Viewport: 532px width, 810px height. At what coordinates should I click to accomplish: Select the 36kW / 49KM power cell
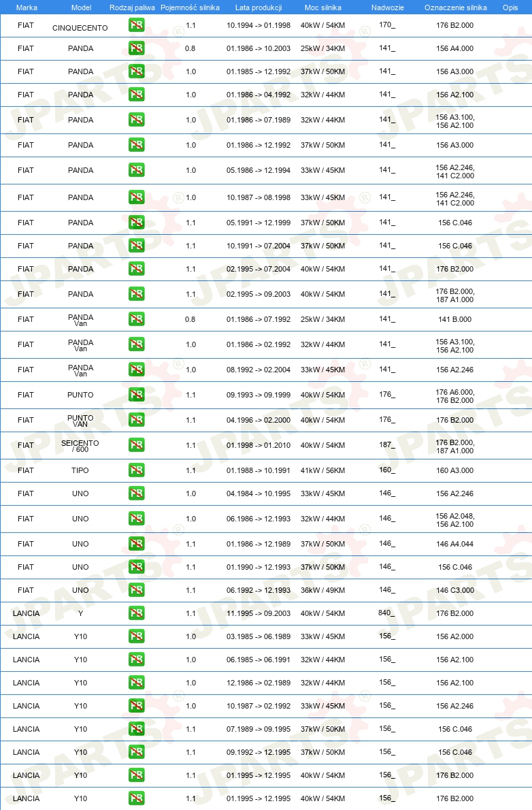click(x=323, y=590)
